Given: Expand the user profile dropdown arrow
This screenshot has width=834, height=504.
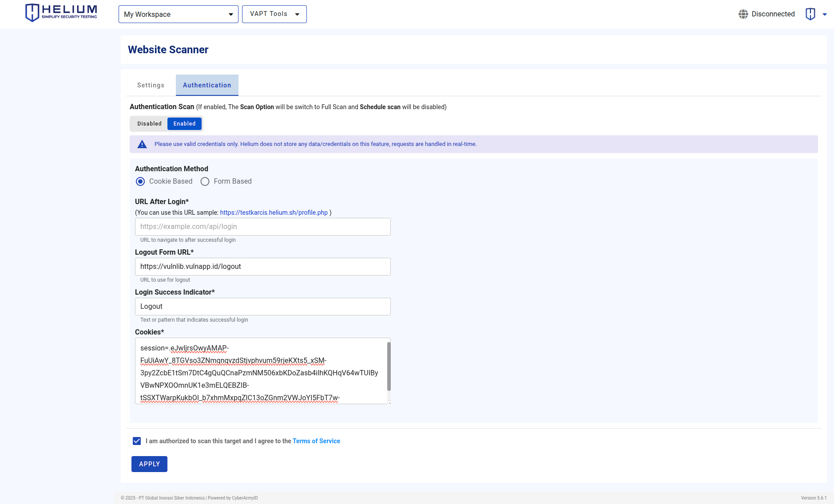Looking at the screenshot, I should 825,14.
